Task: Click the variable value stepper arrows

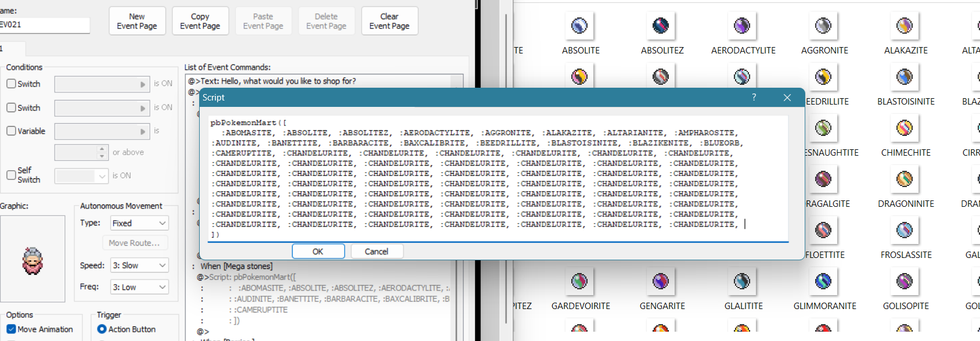Action: point(102,152)
